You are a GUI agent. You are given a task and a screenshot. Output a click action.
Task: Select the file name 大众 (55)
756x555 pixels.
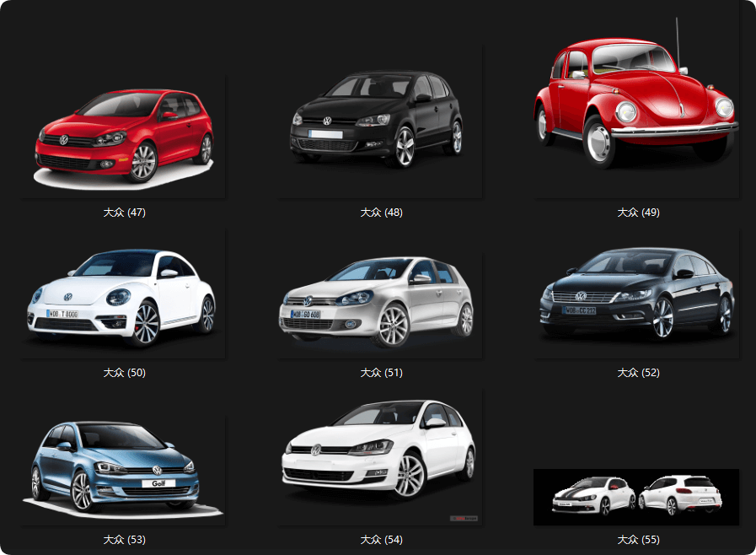tap(638, 540)
